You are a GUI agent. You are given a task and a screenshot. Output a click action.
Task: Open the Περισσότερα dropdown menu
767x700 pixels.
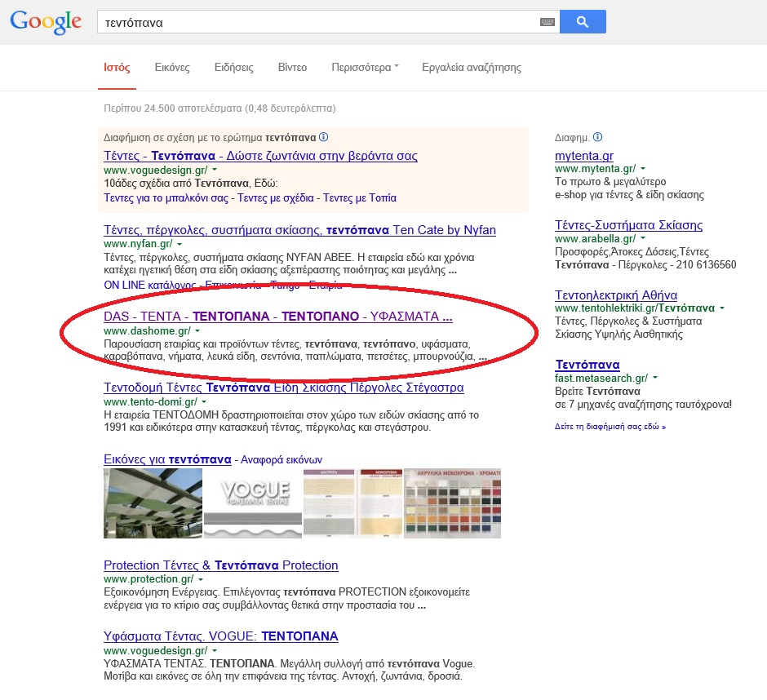(x=365, y=68)
